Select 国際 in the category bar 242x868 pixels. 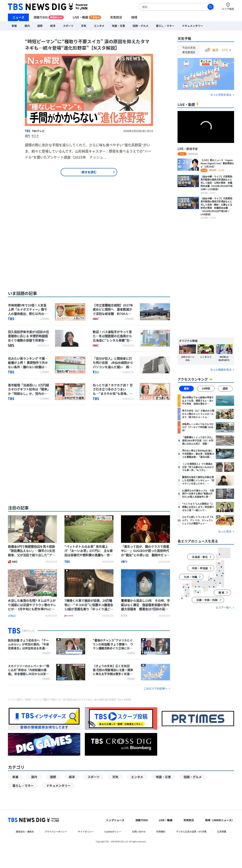40,26
